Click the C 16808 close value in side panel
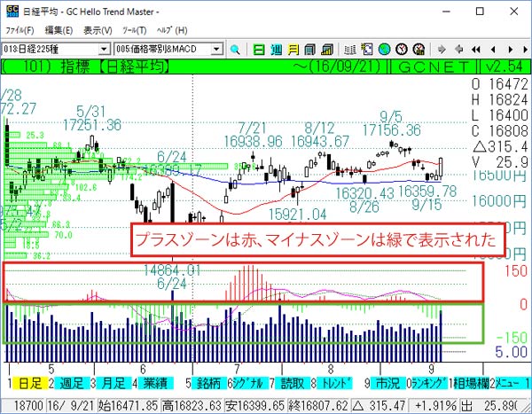 click(x=500, y=131)
